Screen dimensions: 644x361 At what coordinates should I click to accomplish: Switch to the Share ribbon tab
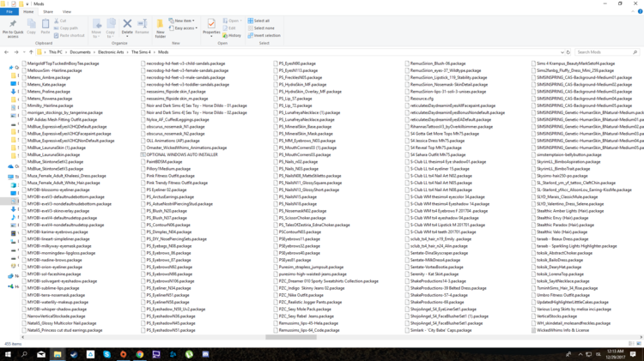pos(48,11)
